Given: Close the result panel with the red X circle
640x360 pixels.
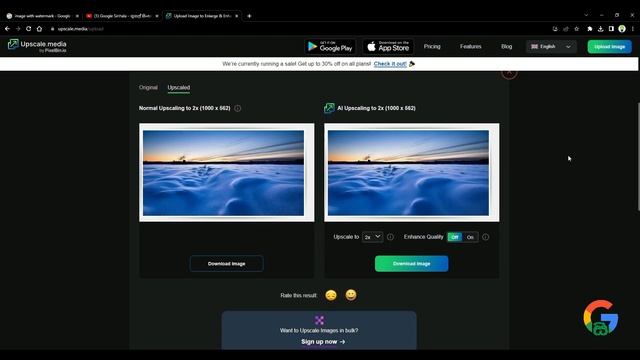Looking at the screenshot, I should tap(509, 73).
